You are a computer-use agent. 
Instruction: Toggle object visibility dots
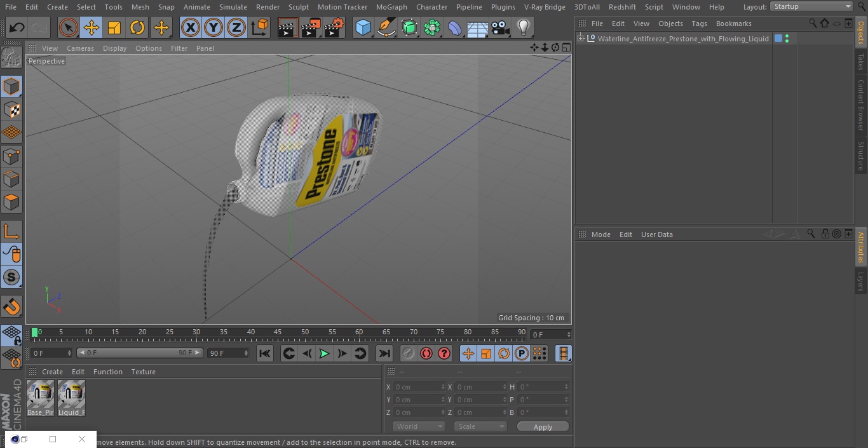pos(787,39)
